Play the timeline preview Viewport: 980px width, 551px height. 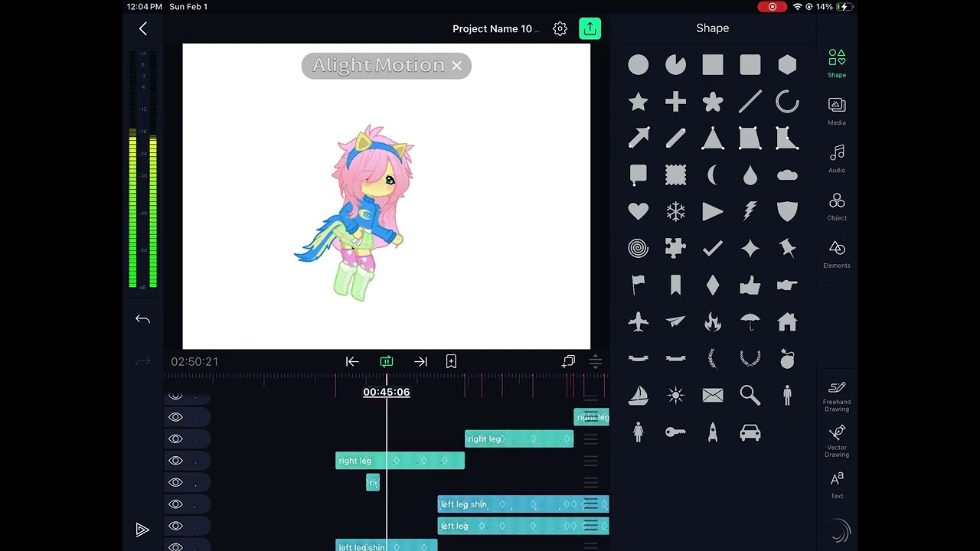142,530
